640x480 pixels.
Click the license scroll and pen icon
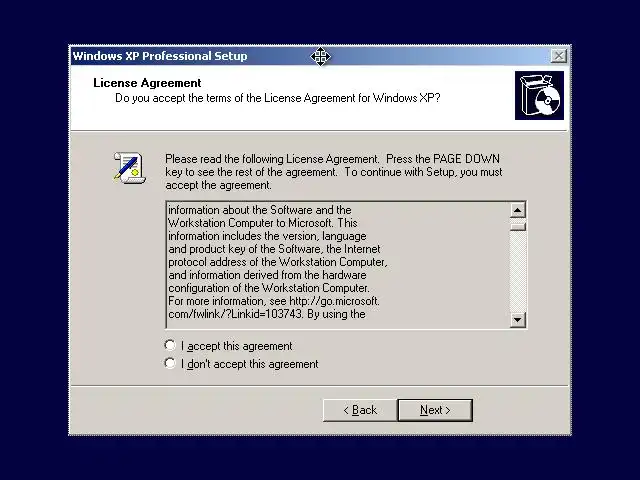click(129, 167)
